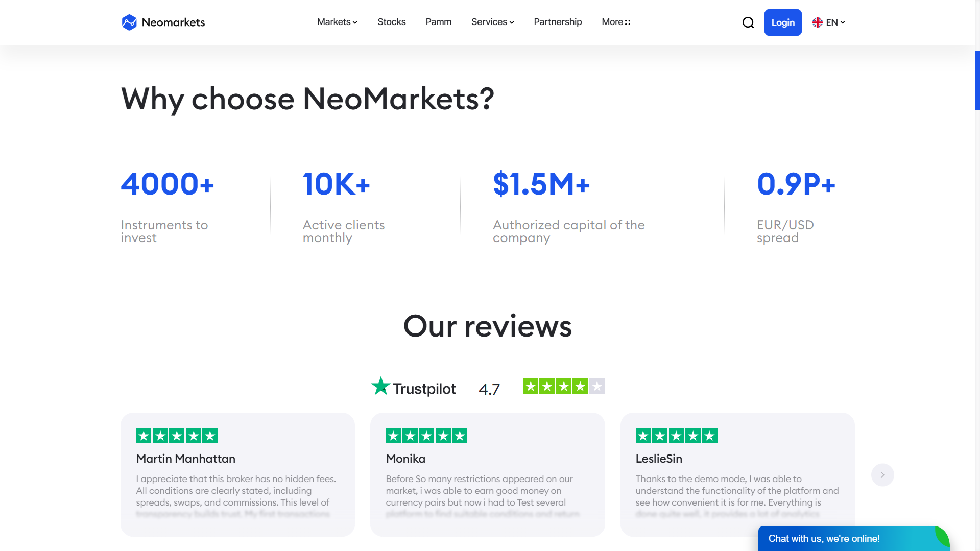Click LeslieSin's five-star rating
Viewport: 980px width, 551px height.
677,436
